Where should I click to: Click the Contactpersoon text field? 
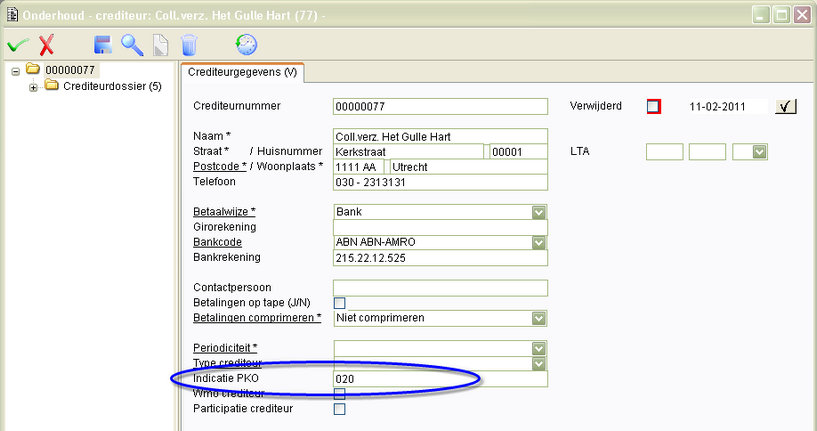tap(440, 288)
